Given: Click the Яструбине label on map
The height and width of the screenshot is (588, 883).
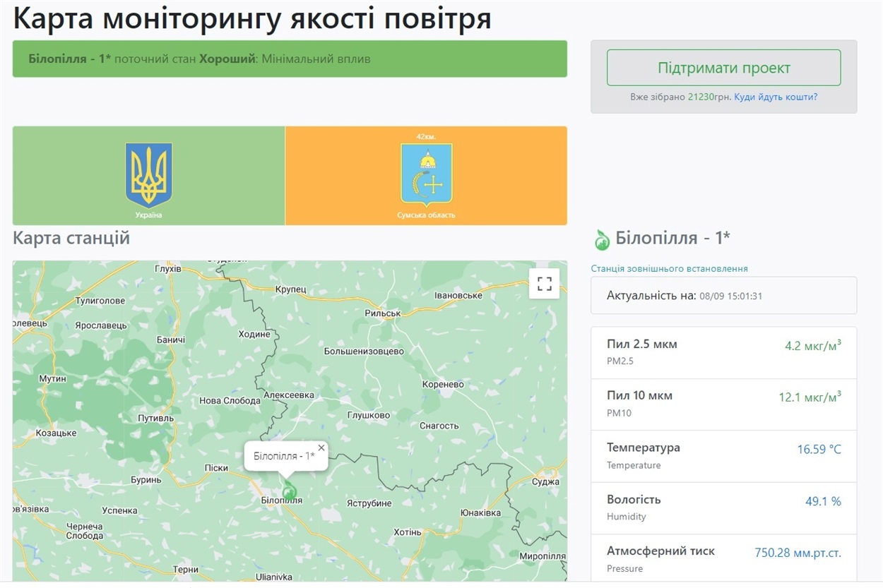Looking at the screenshot, I should click(x=369, y=503).
